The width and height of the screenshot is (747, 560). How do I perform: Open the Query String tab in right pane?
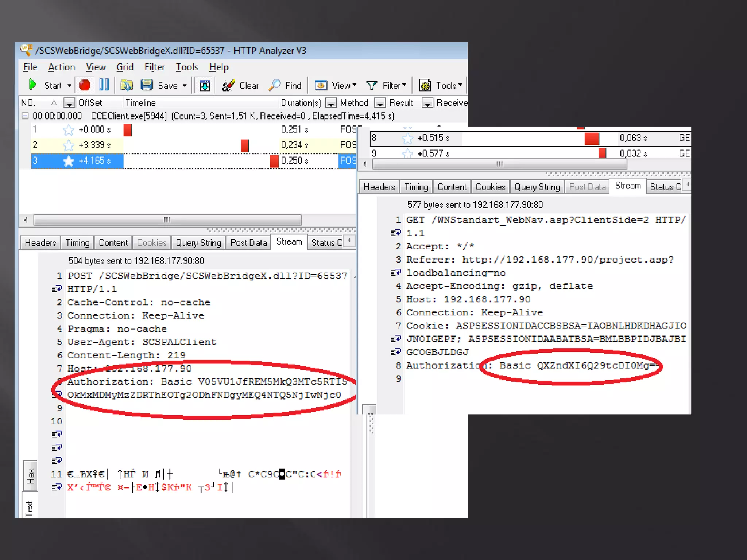click(x=537, y=187)
